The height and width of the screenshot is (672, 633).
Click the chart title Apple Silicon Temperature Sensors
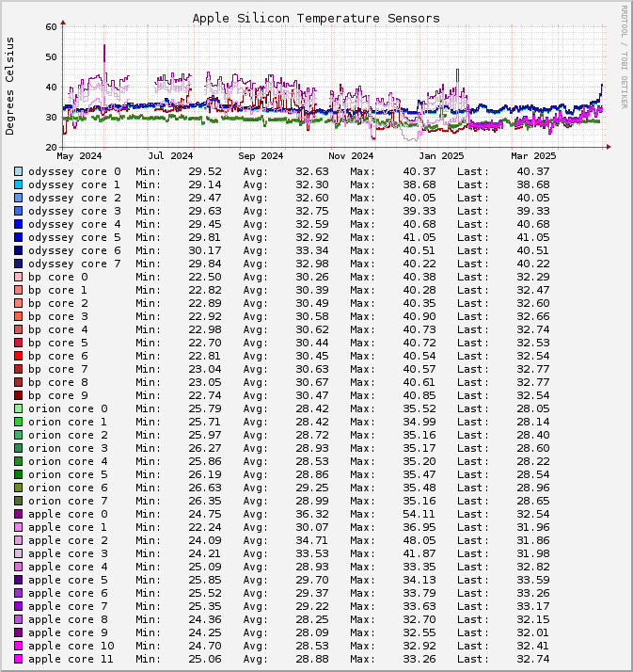[x=316, y=19]
